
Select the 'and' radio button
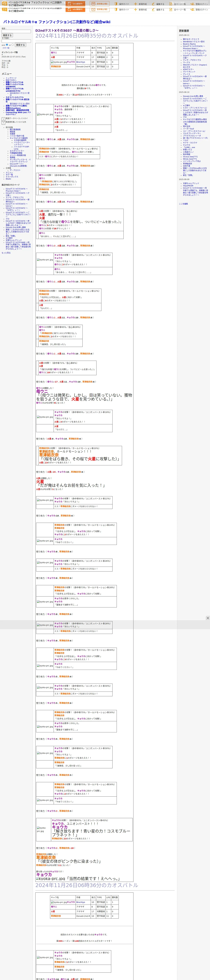(x=7, y=45)
